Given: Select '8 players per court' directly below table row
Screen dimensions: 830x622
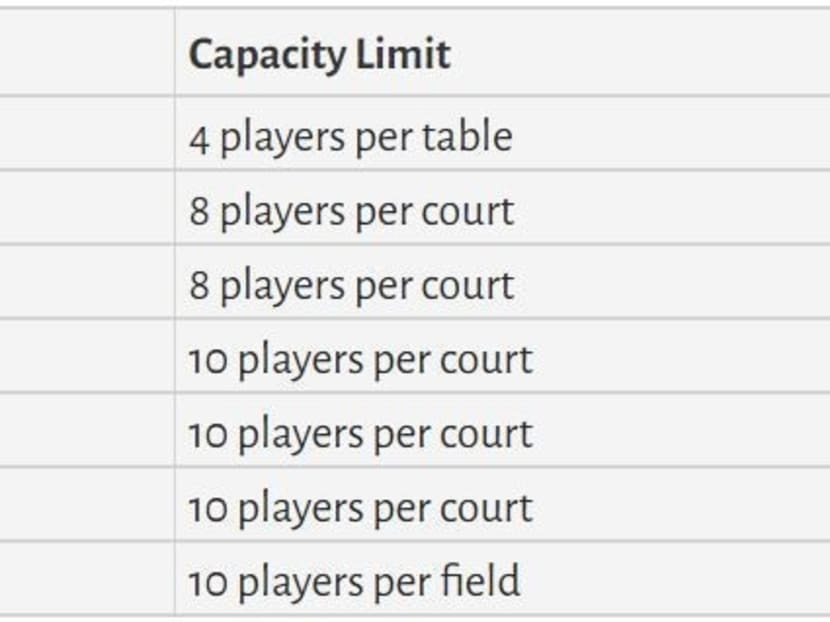Looking at the screenshot, I should coord(351,210).
